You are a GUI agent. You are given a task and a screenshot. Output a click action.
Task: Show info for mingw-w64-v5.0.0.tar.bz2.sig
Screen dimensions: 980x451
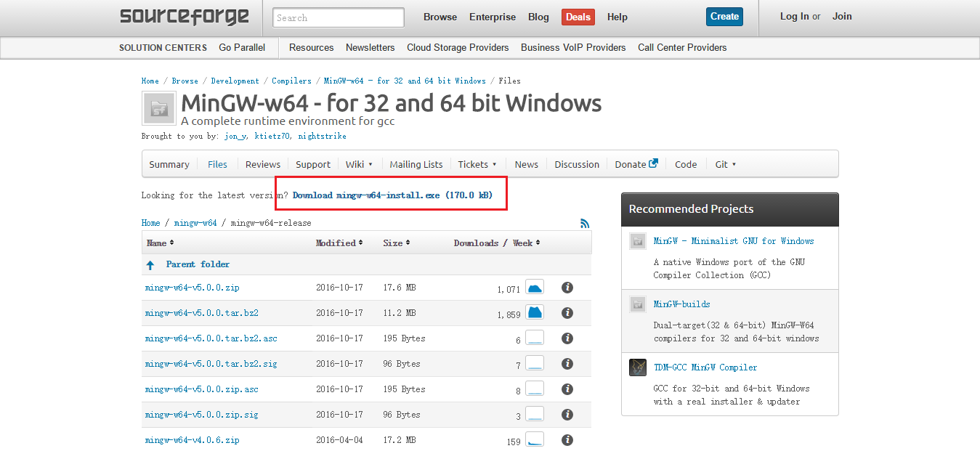coord(567,364)
